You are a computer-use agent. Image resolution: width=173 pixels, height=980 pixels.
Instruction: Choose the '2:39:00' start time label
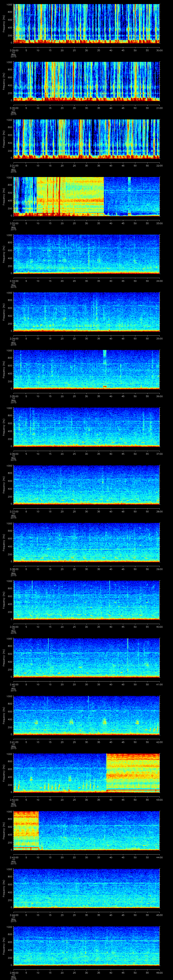tap(14, 627)
